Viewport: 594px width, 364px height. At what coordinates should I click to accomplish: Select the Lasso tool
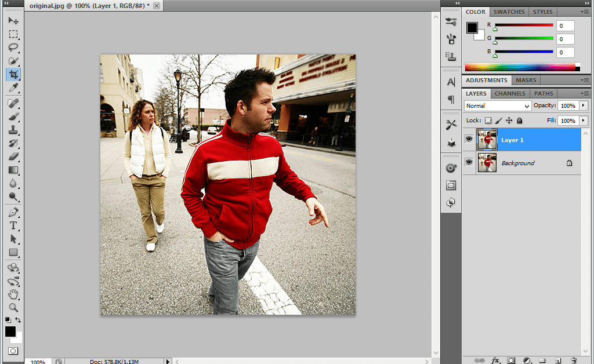click(x=13, y=48)
